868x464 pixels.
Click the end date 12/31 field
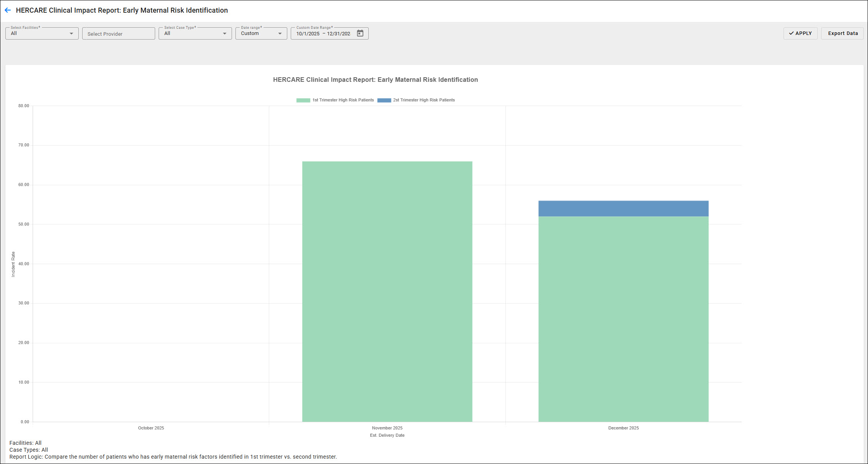coord(339,34)
